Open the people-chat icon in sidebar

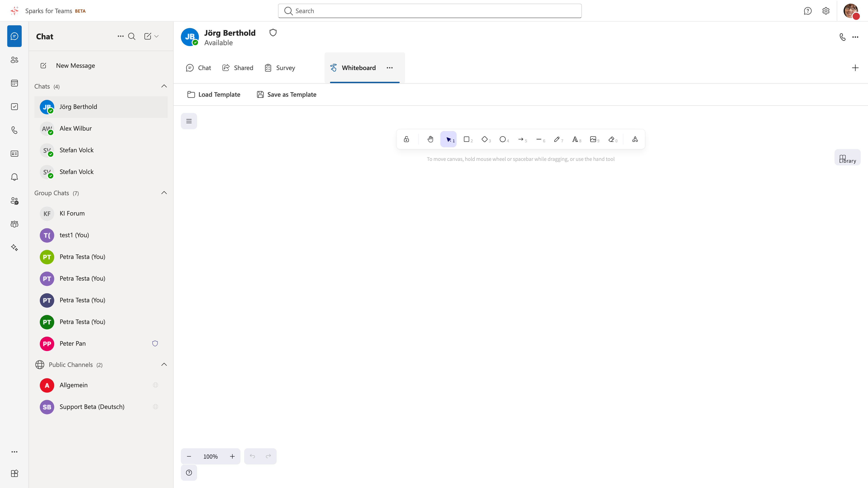(14, 201)
